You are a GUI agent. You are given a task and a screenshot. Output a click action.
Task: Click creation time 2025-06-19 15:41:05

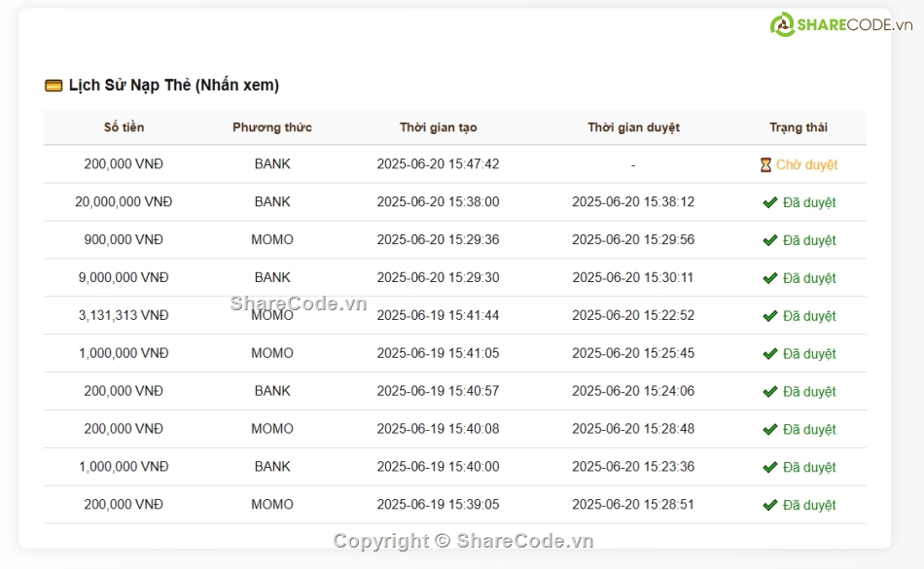pos(438,353)
